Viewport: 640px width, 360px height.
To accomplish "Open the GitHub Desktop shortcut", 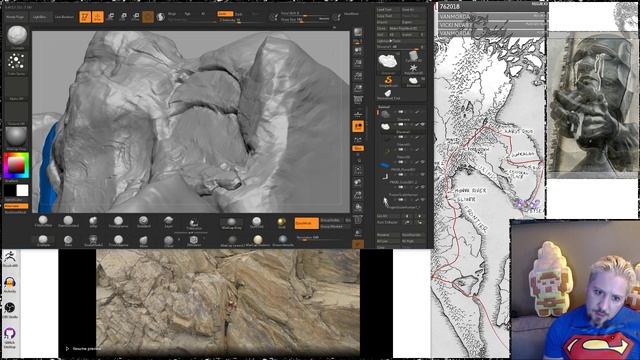I will tap(10, 338).
